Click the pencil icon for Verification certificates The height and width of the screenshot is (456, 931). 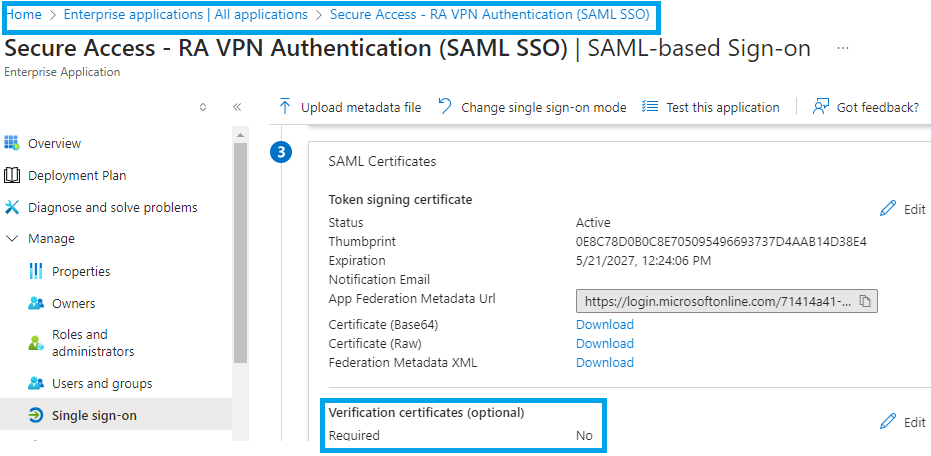[888, 422]
